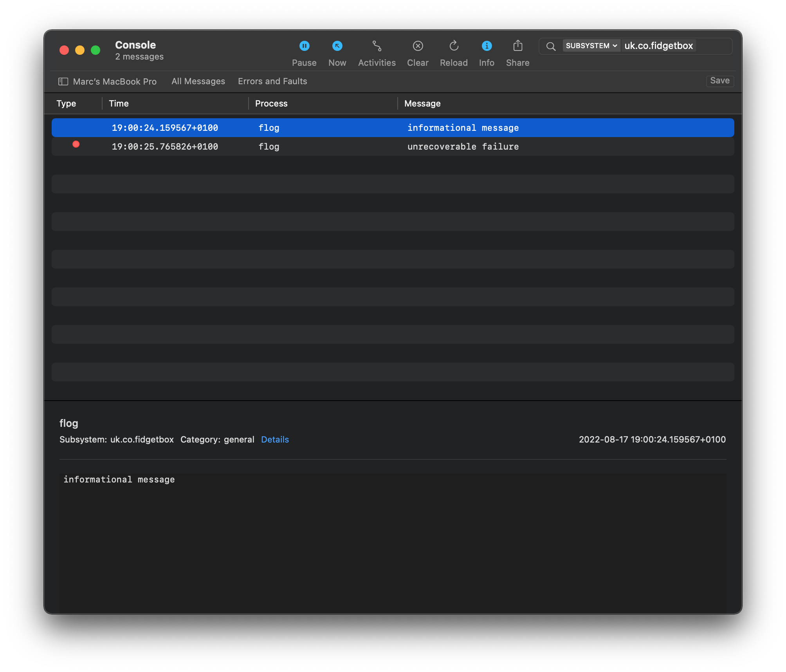Click the search magnifier icon
786x672 pixels.
[551, 46]
